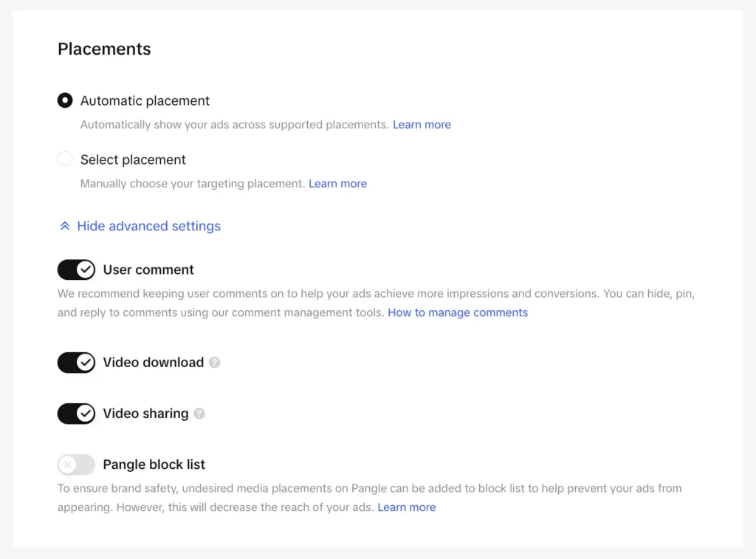This screenshot has width=756, height=559.
Task: Click the Select placement label text
Action: pyautogui.click(x=133, y=160)
